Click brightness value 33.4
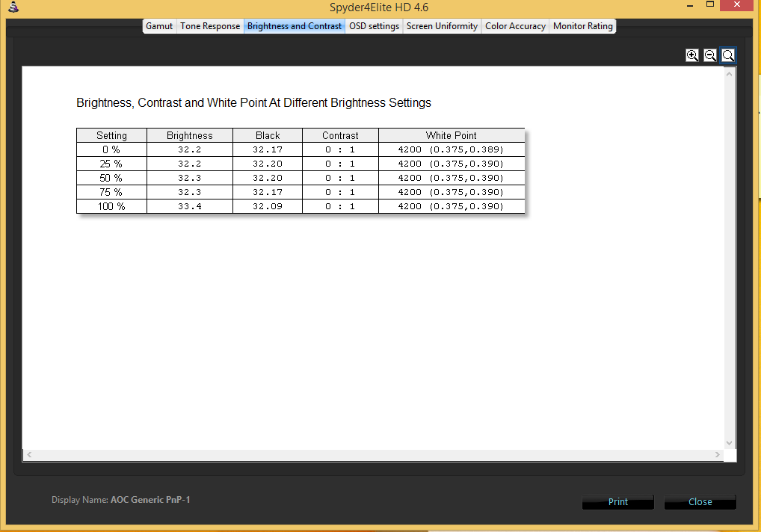761x532 pixels. 190,206
